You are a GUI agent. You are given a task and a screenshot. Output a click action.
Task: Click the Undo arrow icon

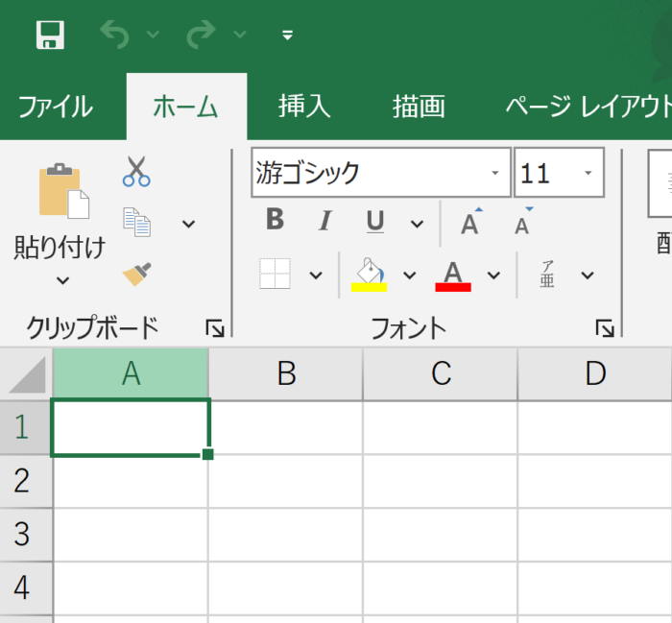(114, 36)
